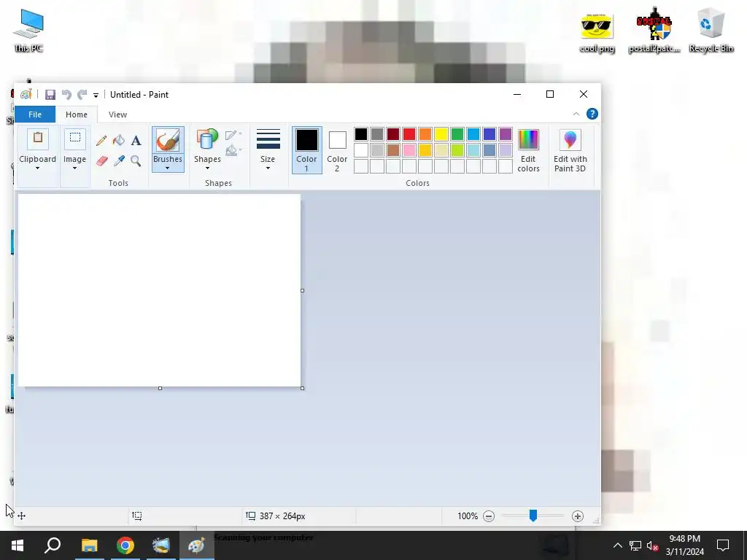The width and height of the screenshot is (747, 560).
Task: Select the Fill with color bucket tool
Action: (x=119, y=141)
